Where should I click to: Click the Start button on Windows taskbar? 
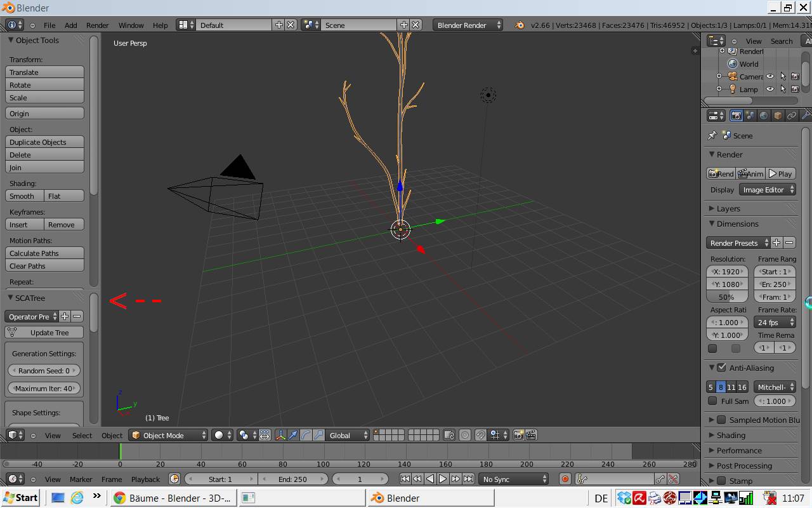(x=21, y=498)
